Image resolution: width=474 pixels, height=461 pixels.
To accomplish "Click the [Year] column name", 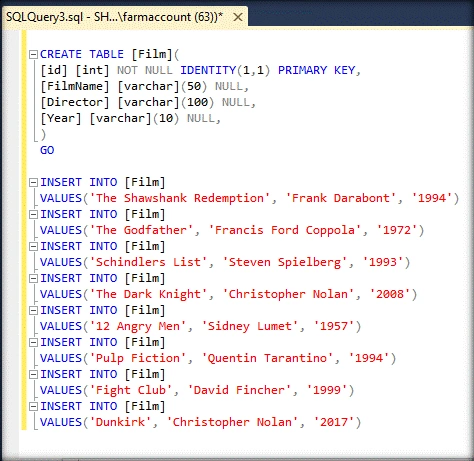I will pyautogui.click(x=61, y=118).
